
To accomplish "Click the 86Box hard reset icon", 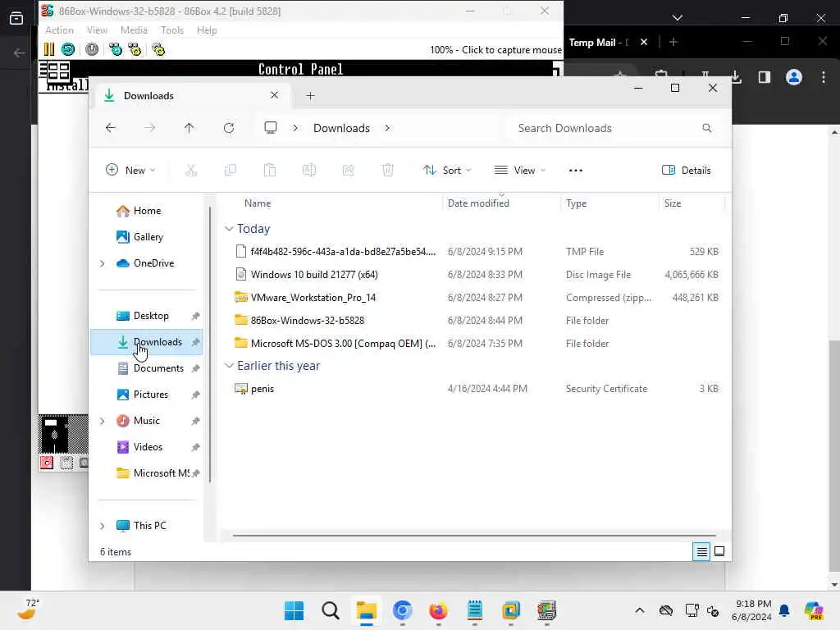I will pos(68,50).
